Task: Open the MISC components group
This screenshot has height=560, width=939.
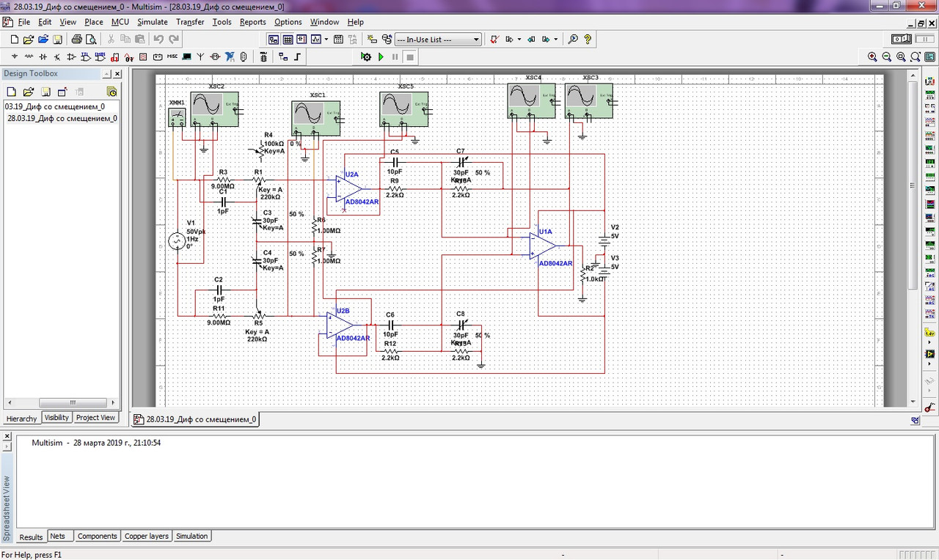Action: click(x=172, y=56)
